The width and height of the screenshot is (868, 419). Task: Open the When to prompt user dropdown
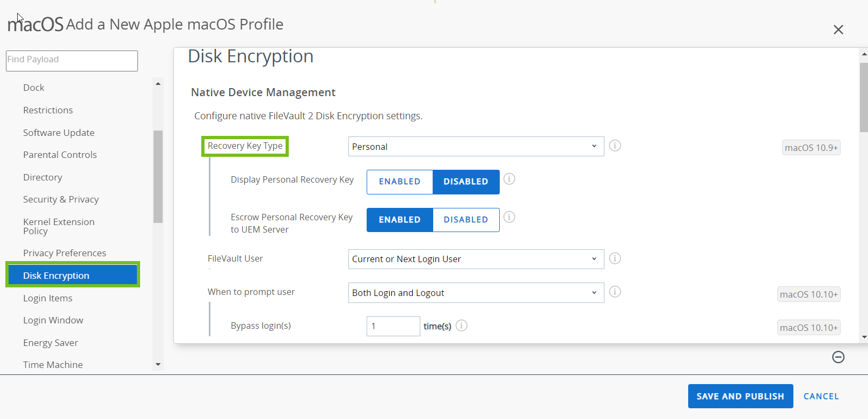pyautogui.click(x=476, y=293)
